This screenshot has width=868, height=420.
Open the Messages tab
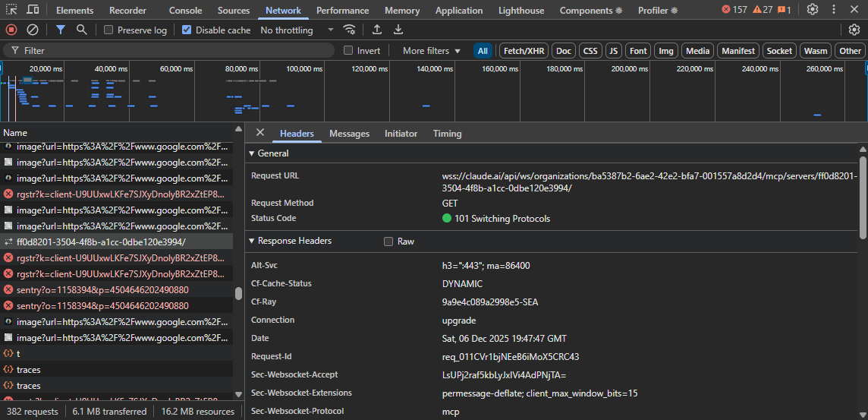[349, 134]
